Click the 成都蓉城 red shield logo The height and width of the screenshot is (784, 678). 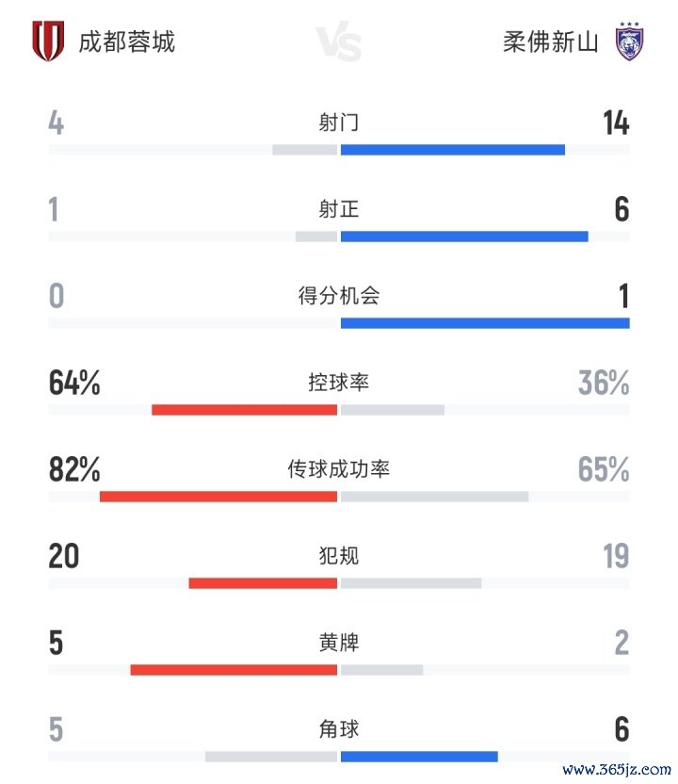coord(48,42)
